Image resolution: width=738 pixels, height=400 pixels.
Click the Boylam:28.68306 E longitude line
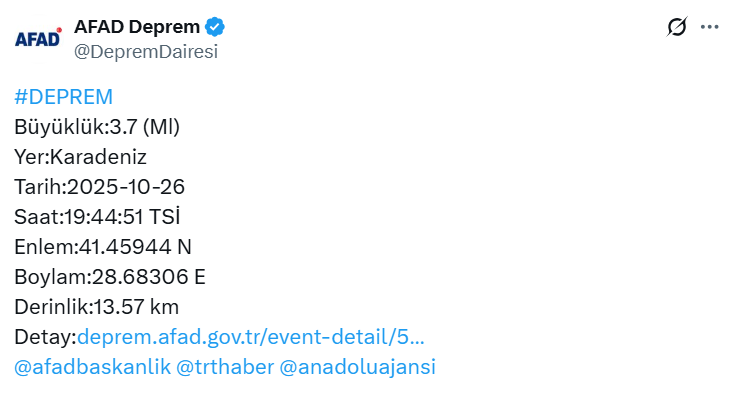click(110, 277)
